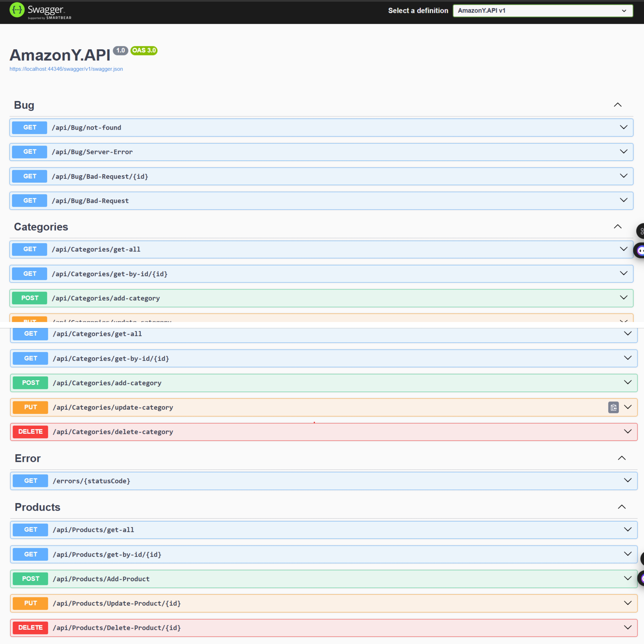This screenshot has width=644, height=644.
Task: Click POST badge for Add-Product
Action: point(30,579)
